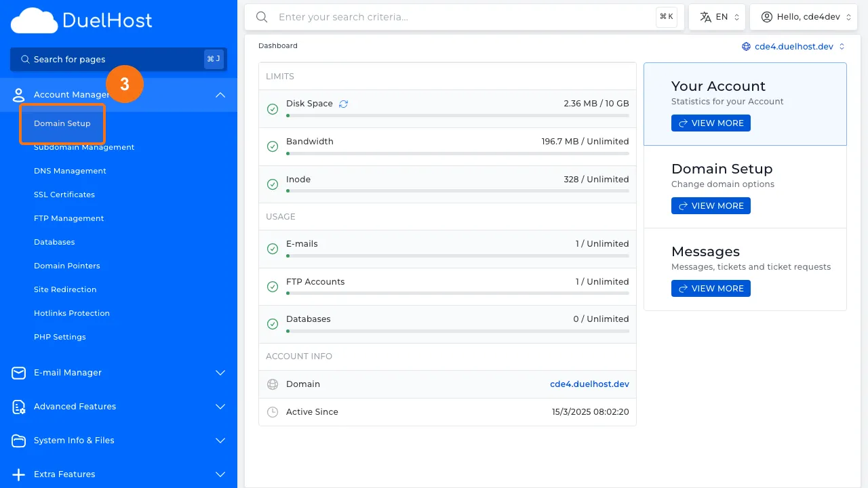The image size is (868, 488).
Task: Click the magnifier icon in top search bar
Action: pyautogui.click(x=262, y=17)
